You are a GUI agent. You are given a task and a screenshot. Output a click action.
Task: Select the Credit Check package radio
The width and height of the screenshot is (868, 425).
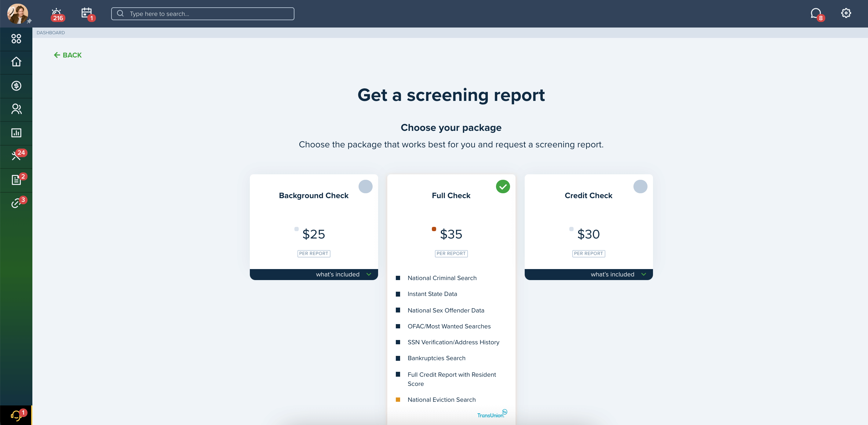pyautogui.click(x=640, y=187)
